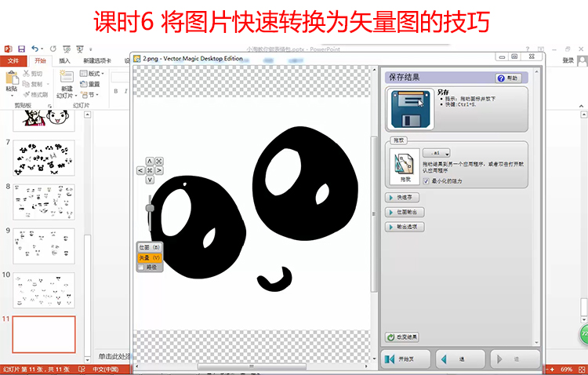Click the PowerPoint redo icon
This screenshot has height=375, width=588.
click(53, 49)
